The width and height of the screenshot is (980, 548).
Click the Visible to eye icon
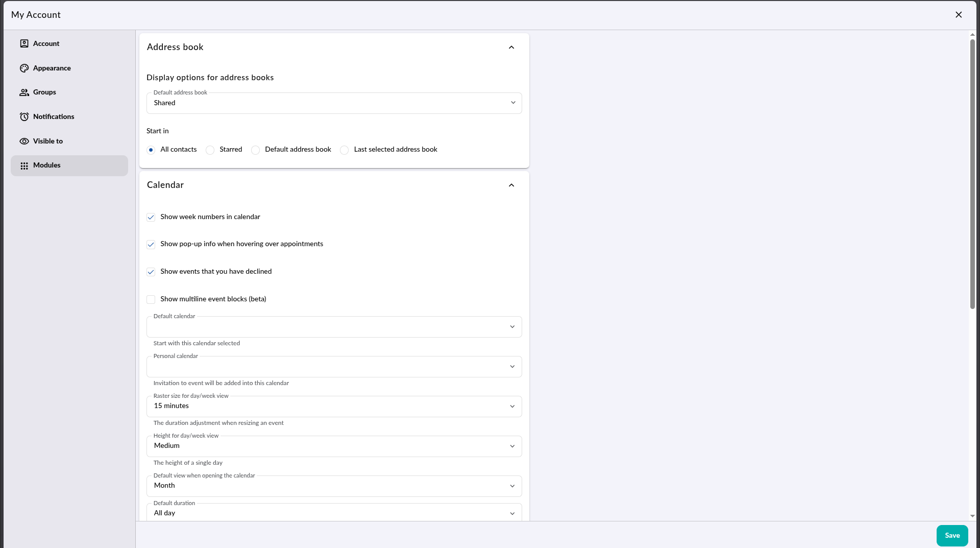pyautogui.click(x=24, y=141)
